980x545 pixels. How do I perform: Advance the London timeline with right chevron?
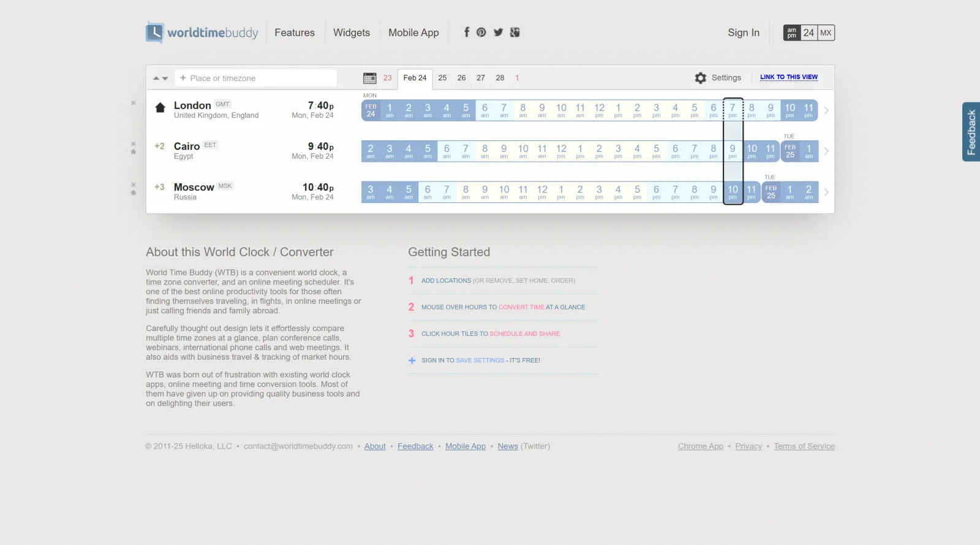click(x=826, y=110)
